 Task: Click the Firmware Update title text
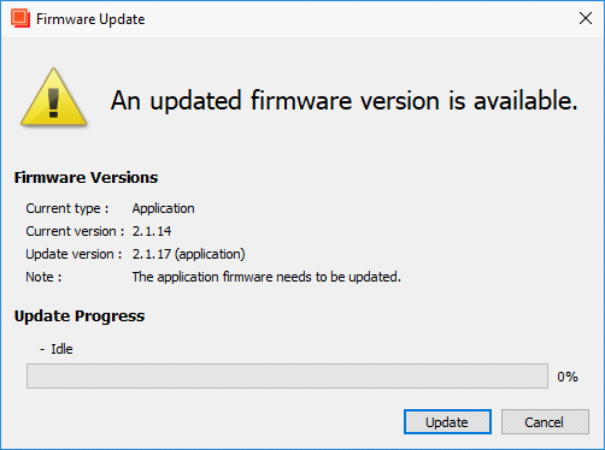pos(91,19)
